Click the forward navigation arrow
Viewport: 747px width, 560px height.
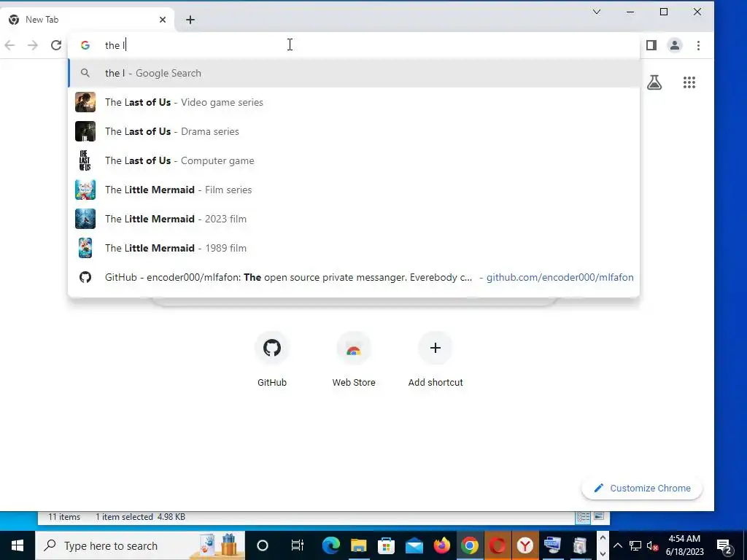[x=33, y=45]
